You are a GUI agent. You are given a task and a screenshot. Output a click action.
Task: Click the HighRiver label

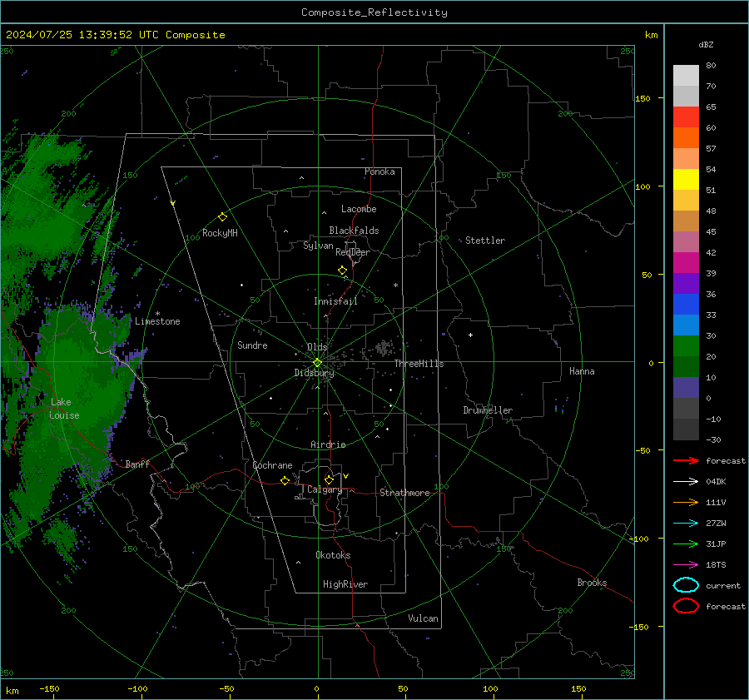(x=345, y=584)
